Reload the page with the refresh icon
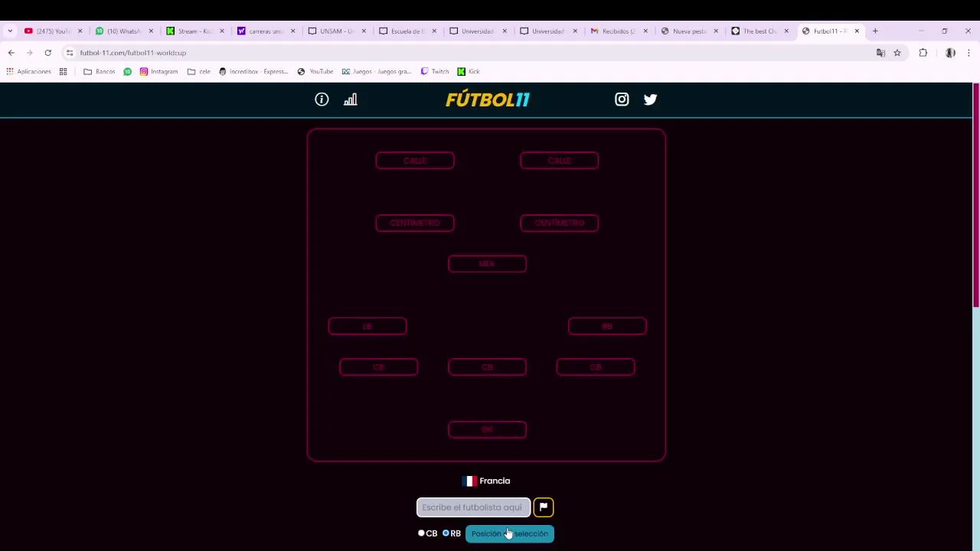The height and width of the screenshot is (551, 980). tap(47, 53)
